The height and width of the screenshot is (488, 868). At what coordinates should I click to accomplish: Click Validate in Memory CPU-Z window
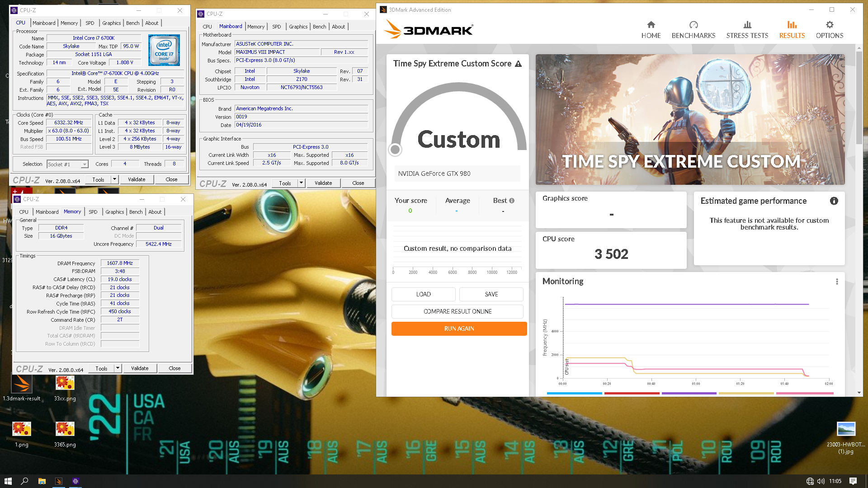click(x=140, y=368)
